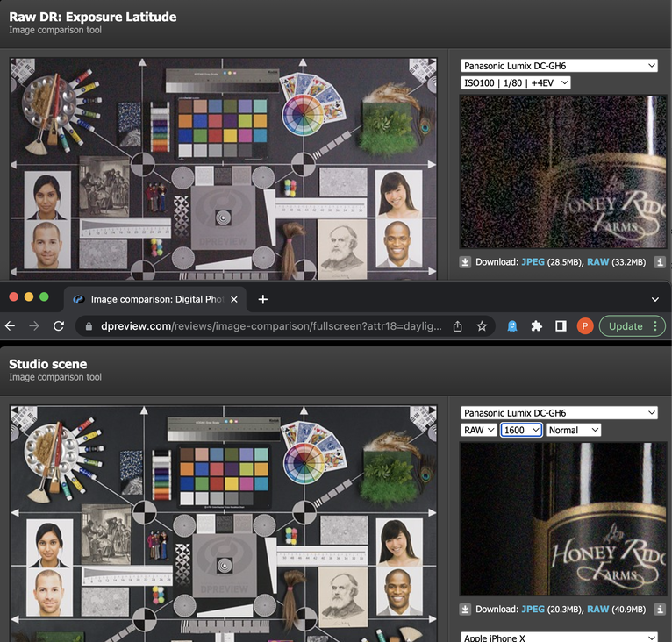Open the share page icon in address bar
The image size is (672, 642).
click(x=457, y=325)
